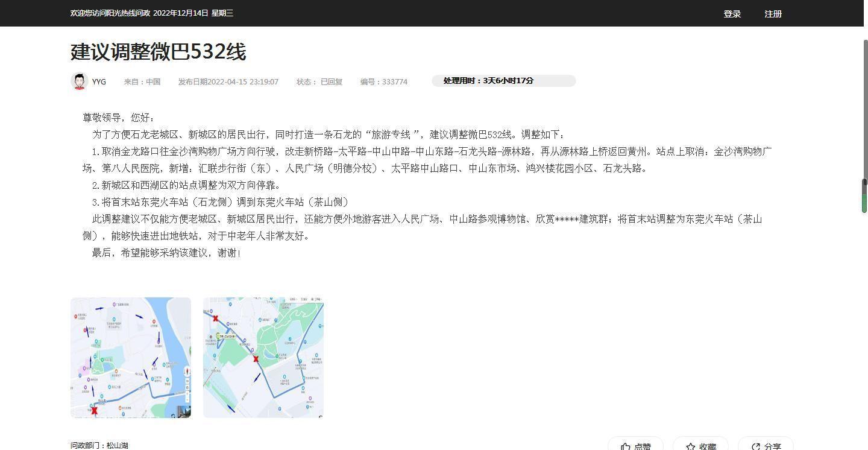
Task: Open 登录 login link in top bar
Action: point(732,14)
